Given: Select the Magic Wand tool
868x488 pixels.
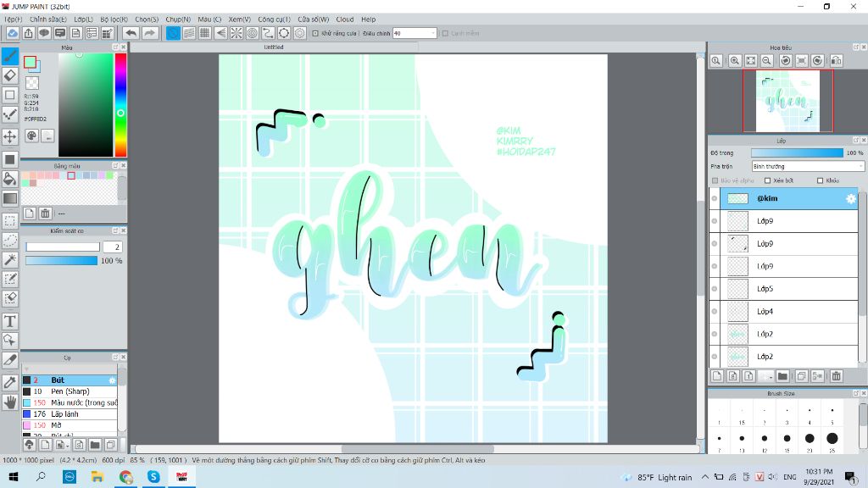Looking at the screenshot, I should tap(10, 259).
